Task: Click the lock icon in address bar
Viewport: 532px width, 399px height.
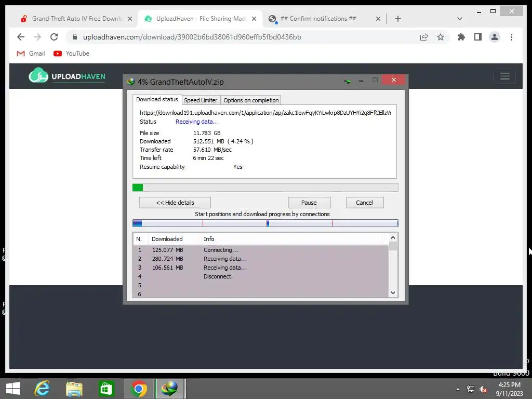Action: (x=75, y=37)
